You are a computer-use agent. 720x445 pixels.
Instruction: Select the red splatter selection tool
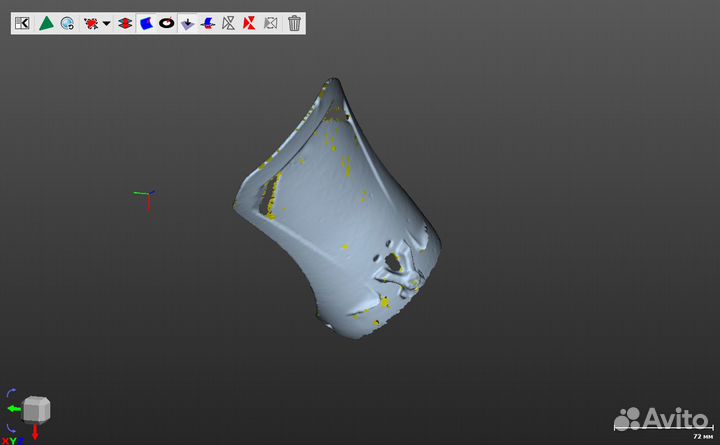click(91, 23)
